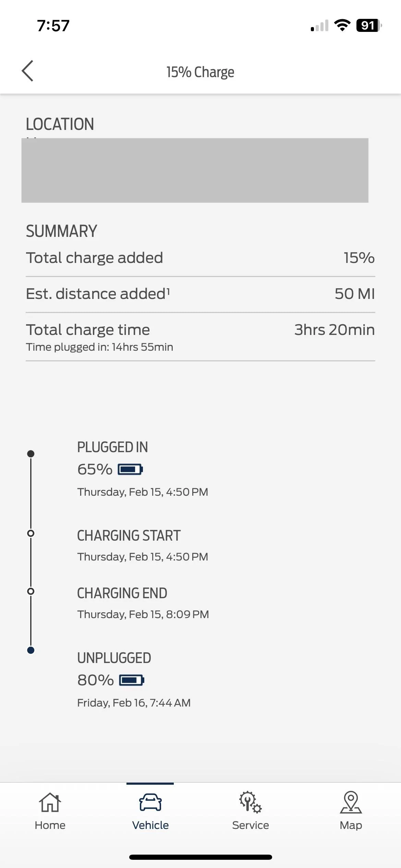This screenshot has width=401, height=868.
Task: Tap the Unplugged timeline dot
Action: [x=31, y=650]
